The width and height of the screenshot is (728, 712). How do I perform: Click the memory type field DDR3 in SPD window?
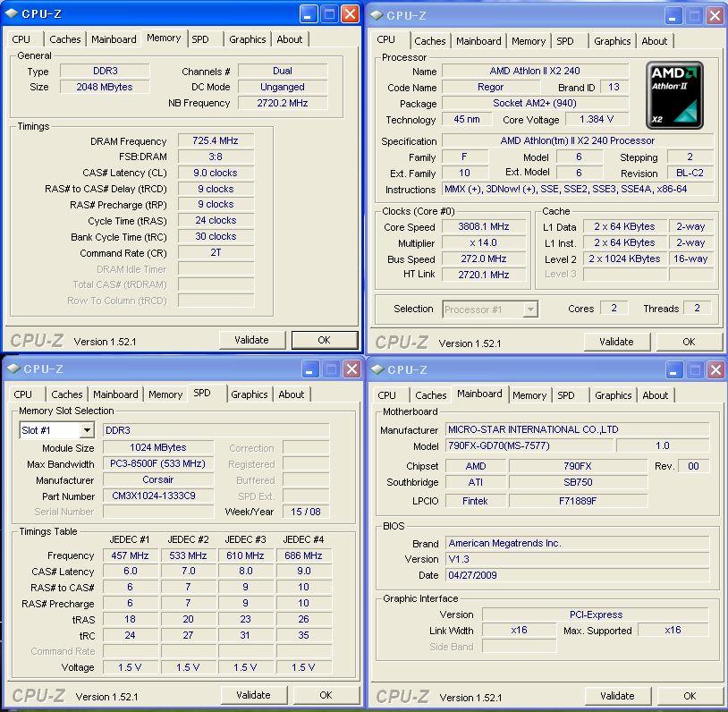tap(216, 430)
